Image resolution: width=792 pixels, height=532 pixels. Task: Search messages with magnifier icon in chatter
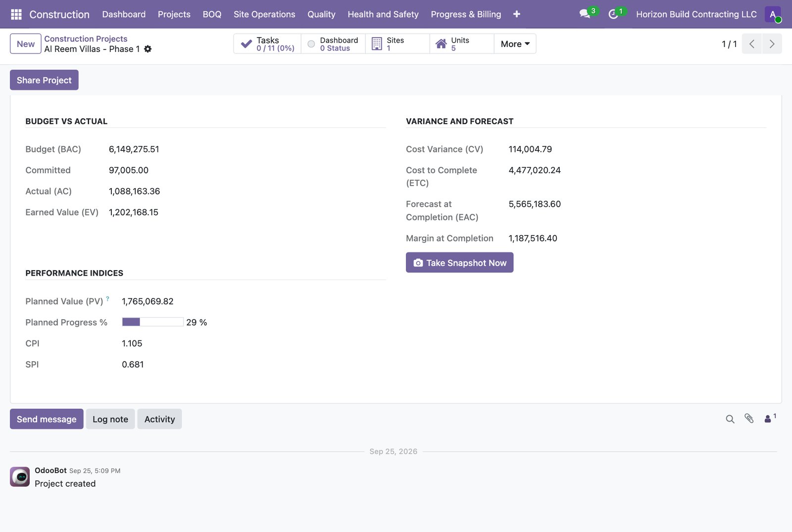point(730,419)
